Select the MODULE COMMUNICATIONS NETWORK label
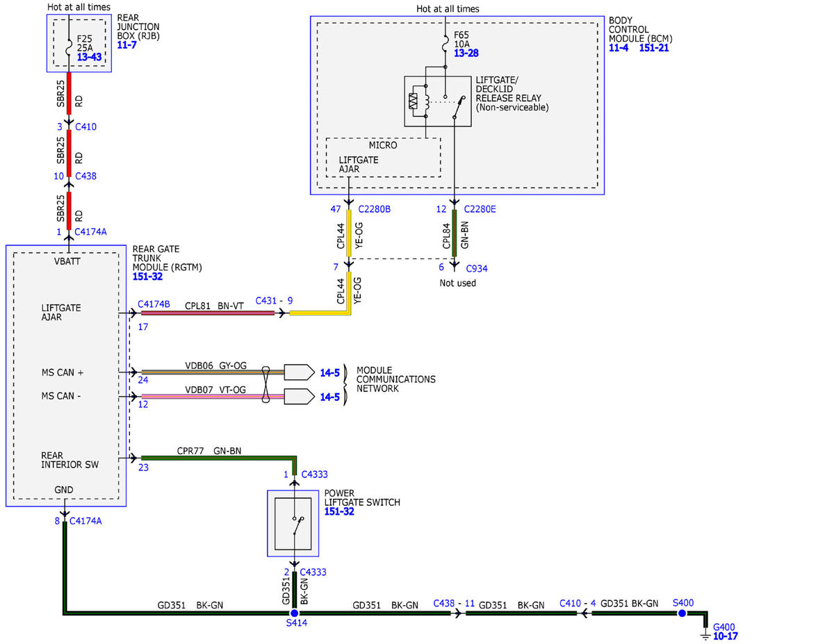This screenshot has width=834, height=644. 396,379
